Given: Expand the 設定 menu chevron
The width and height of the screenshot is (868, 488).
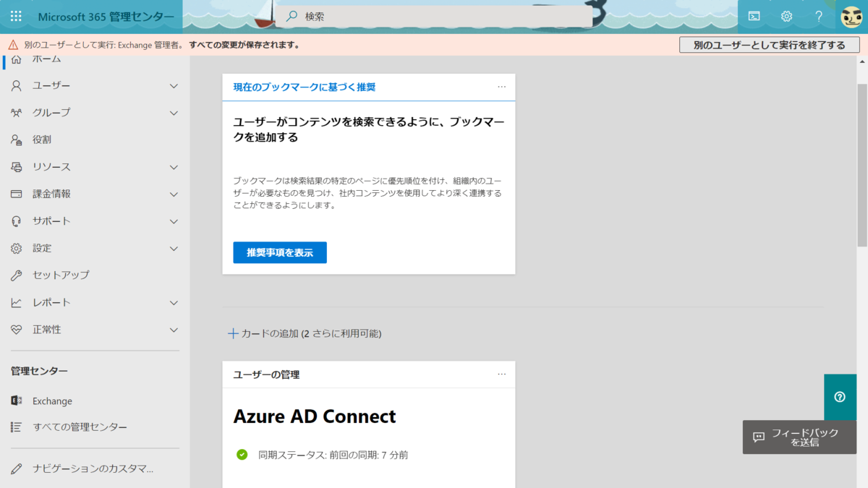Looking at the screenshot, I should [x=174, y=248].
